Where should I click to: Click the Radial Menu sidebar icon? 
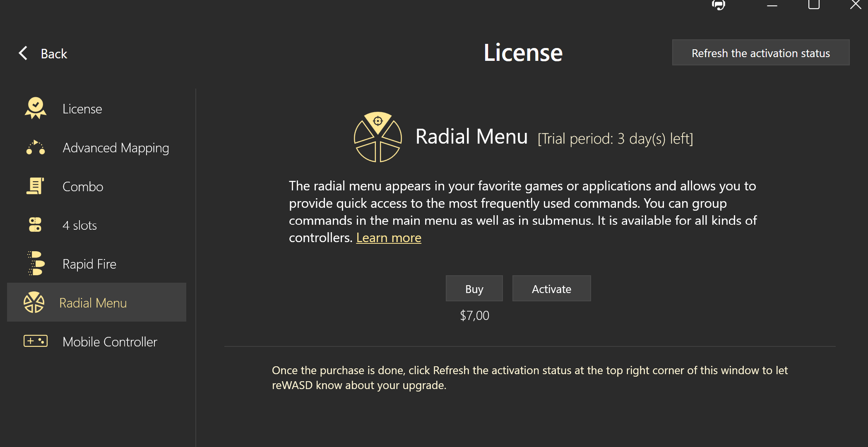pyautogui.click(x=34, y=303)
